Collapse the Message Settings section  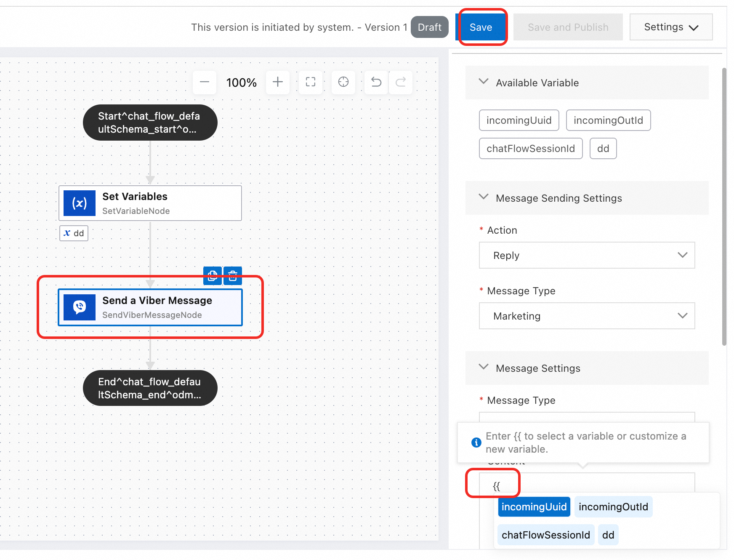point(484,368)
